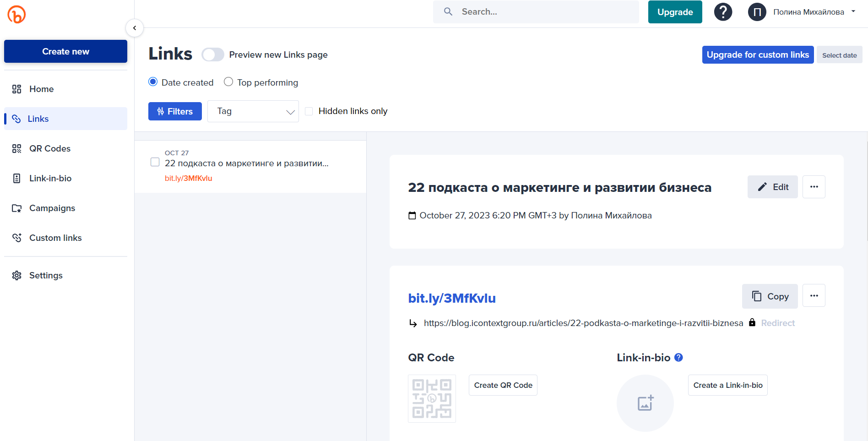Select the Date created radio button
Image resolution: width=868 pixels, height=441 pixels.
[153, 82]
